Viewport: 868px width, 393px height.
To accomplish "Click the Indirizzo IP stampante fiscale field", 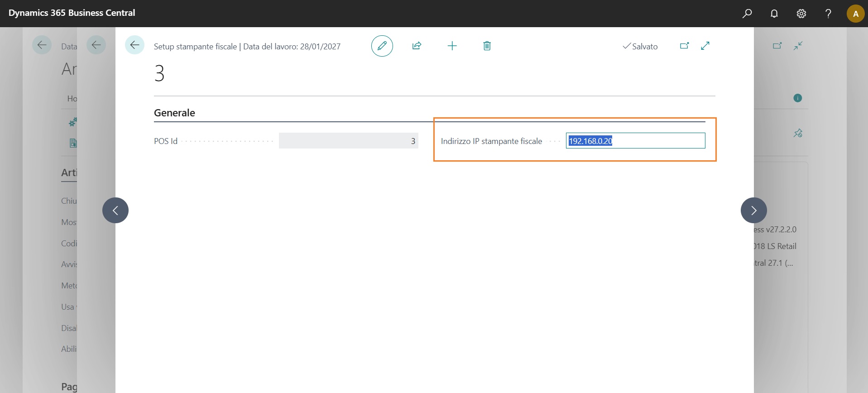I will 635,141.
